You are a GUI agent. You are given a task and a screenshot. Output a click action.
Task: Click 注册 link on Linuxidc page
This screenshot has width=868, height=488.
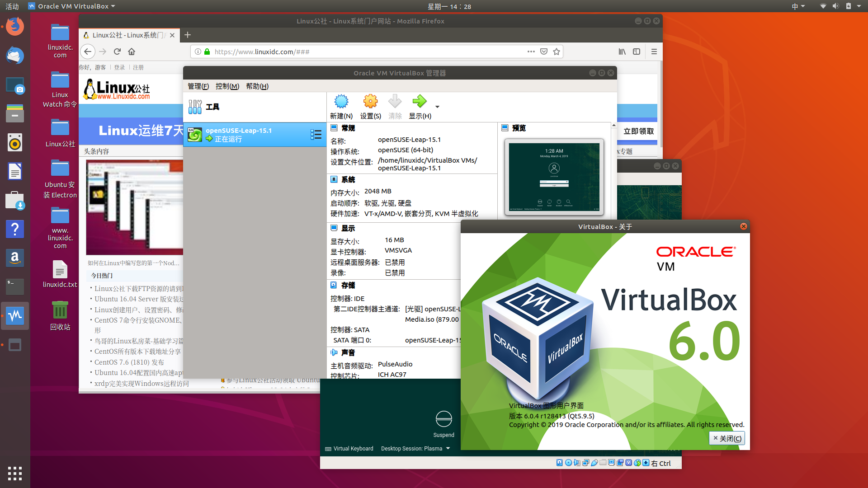coord(138,67)
